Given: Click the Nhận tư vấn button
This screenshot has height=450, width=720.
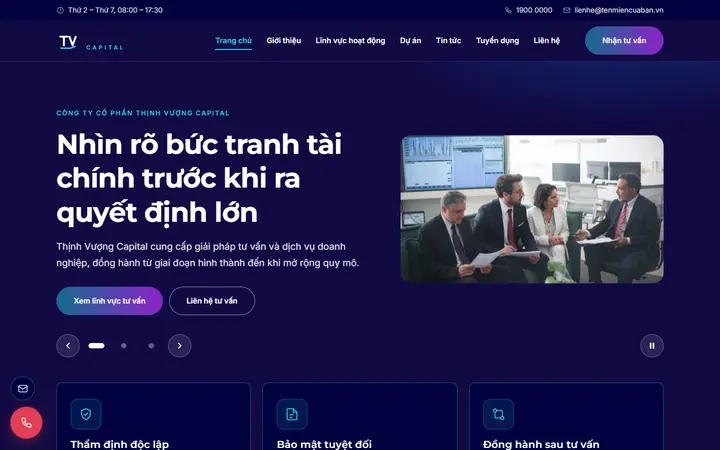Looking at the screenshot, I should coord(624,40).
